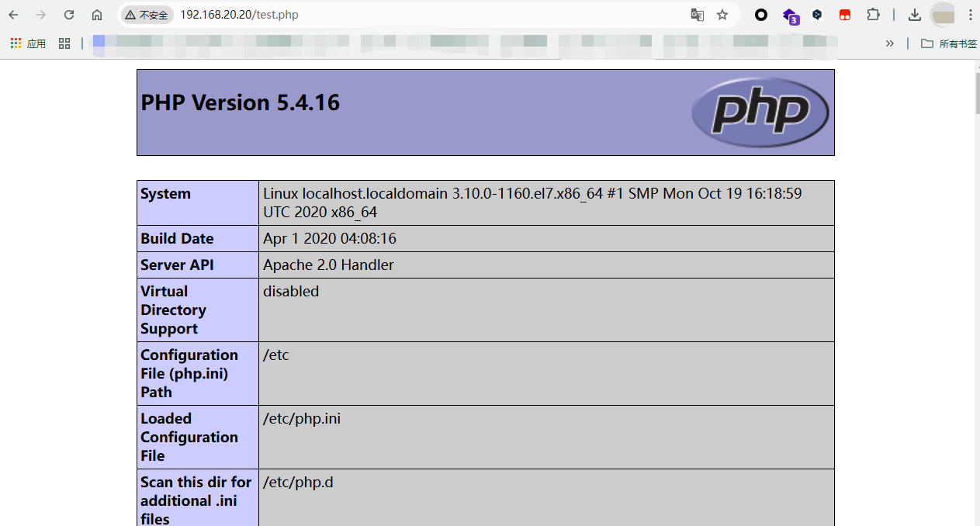Open the black circle extension

point(761,15)
